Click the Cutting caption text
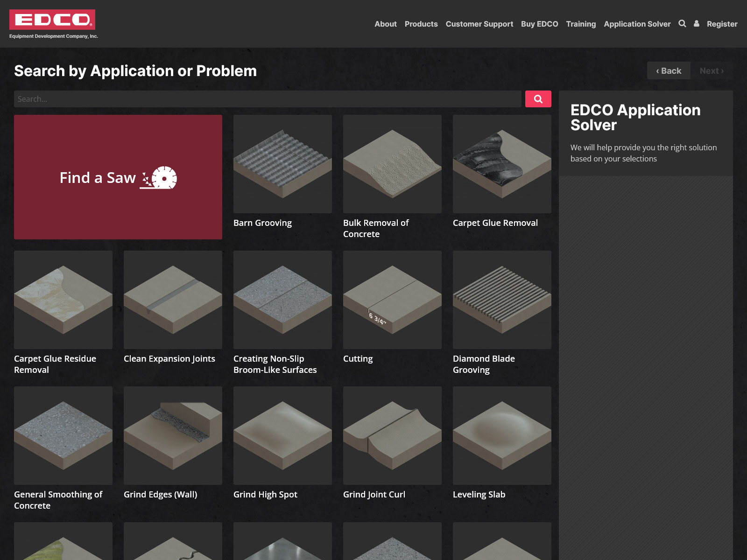This screenshot has width=747, height=560. tap(358, 359)
